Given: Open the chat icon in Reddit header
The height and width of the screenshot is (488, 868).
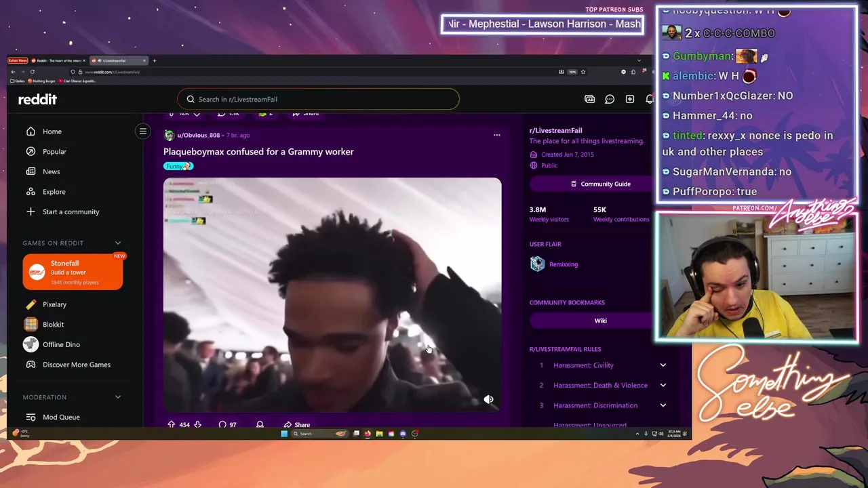Looking at the screenshot, I should point(610,99).
